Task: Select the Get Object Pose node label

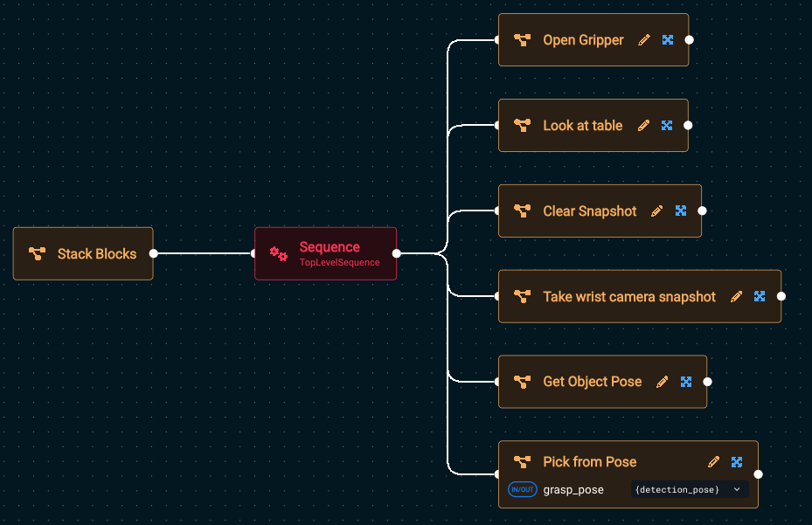Action: pyautogui.click(x=592, y=382)
